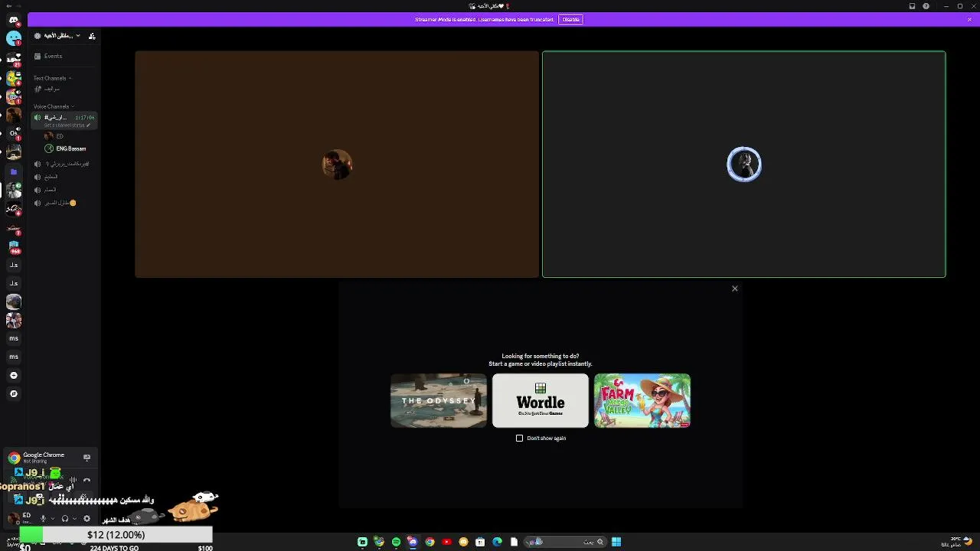Click the Windows Start button in the taskbar

616,542
